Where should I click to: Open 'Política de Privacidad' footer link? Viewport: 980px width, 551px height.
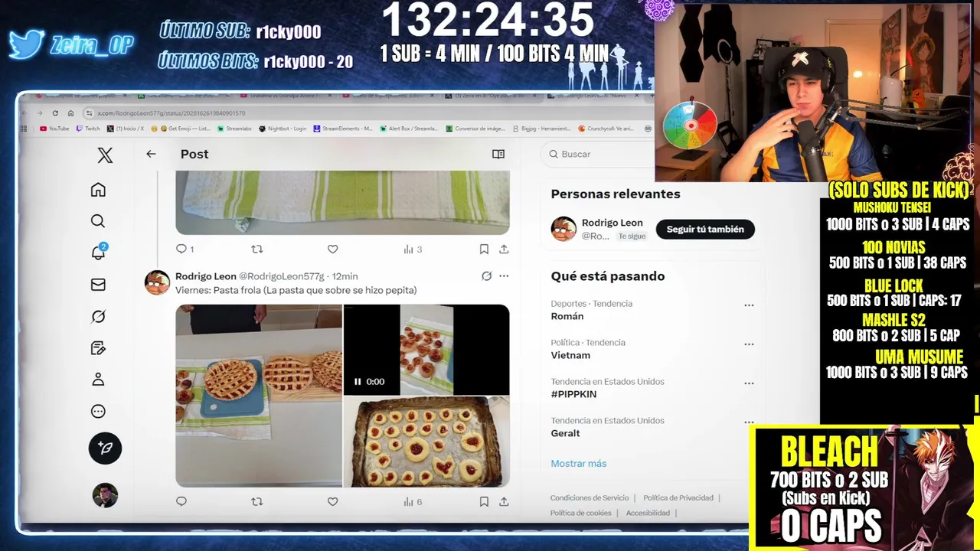click(678, 497)
